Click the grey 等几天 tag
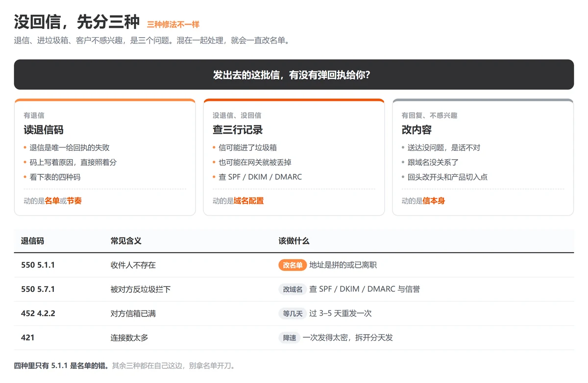588x383 pixels. point(293,313)
